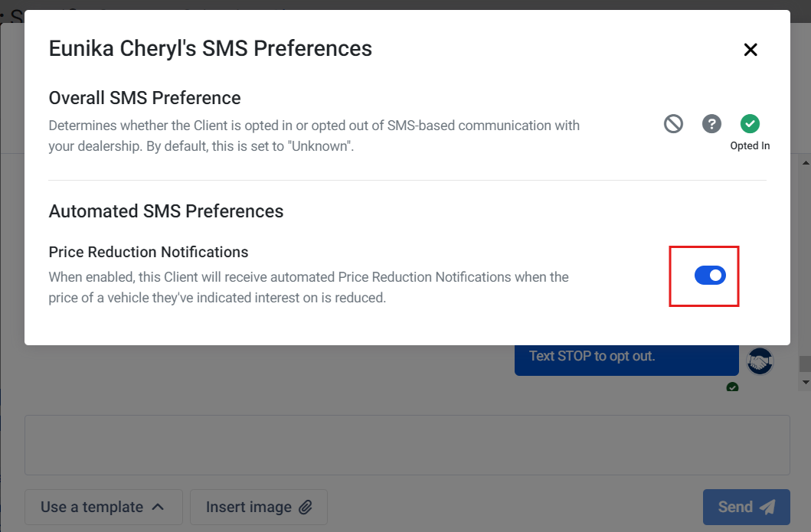Set SMS preference to Unknown question mark
Screen dimensions: 811x532
(711, 124)
